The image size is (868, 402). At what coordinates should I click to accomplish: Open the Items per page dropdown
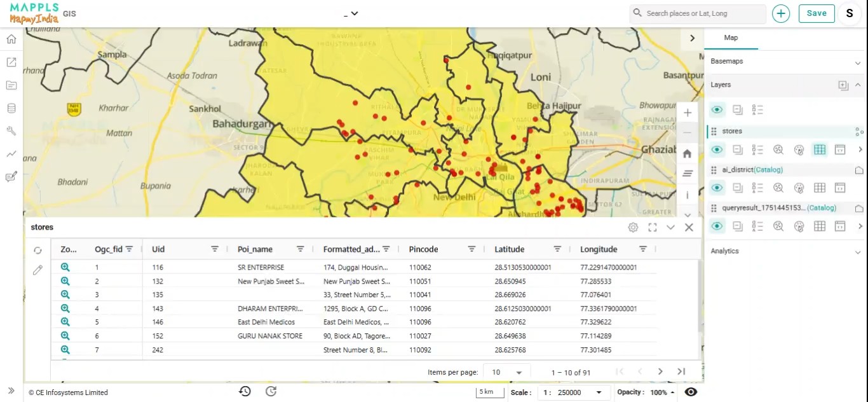pos(506,372)
